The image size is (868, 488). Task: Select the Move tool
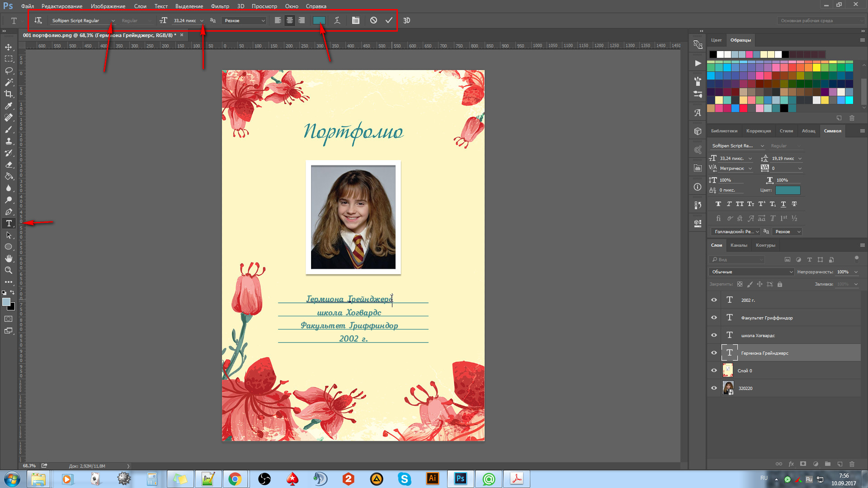pos(9,47)
